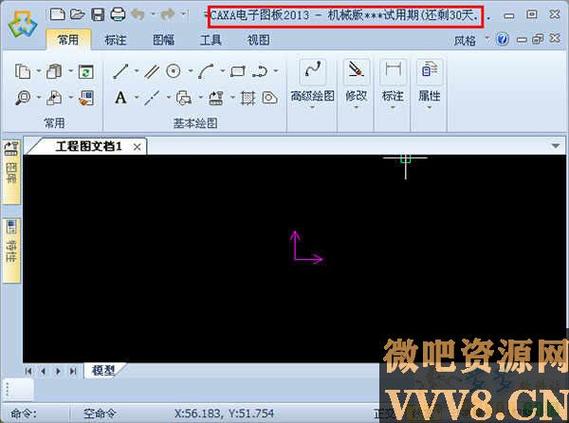The image size is (569, 423).
Task: Select the Circle drawing tool
Action: coord(173,71)
